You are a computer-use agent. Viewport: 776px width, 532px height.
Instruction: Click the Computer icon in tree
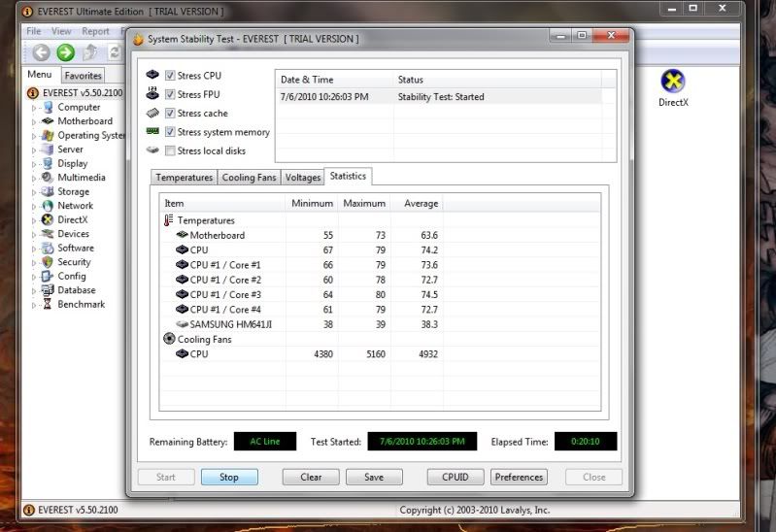[48, 107]
